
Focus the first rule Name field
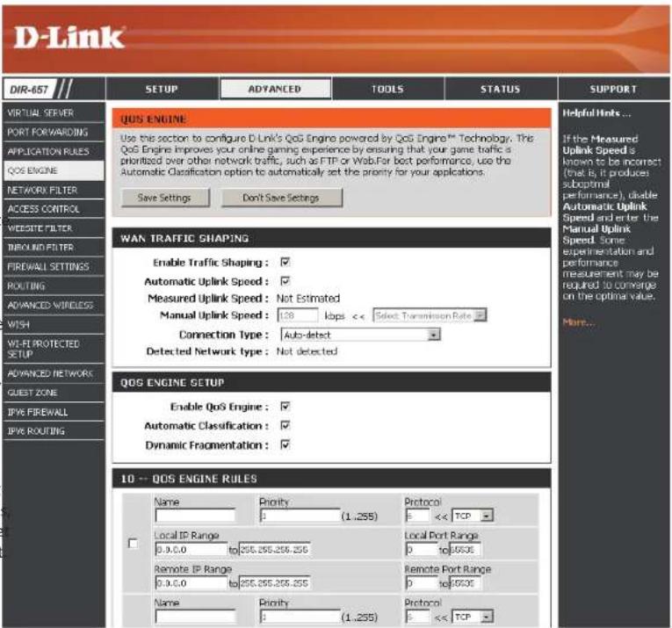[195, 516]
